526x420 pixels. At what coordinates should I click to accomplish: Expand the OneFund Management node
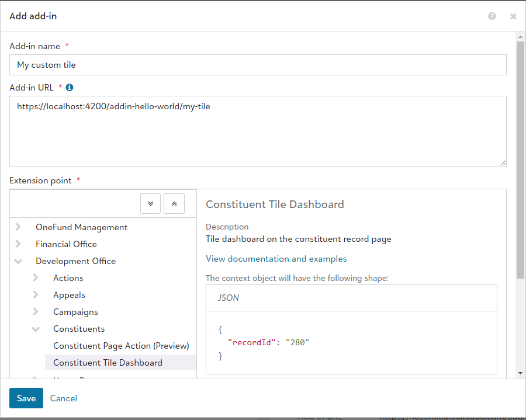pyautogui.click(x=18, y=227)
